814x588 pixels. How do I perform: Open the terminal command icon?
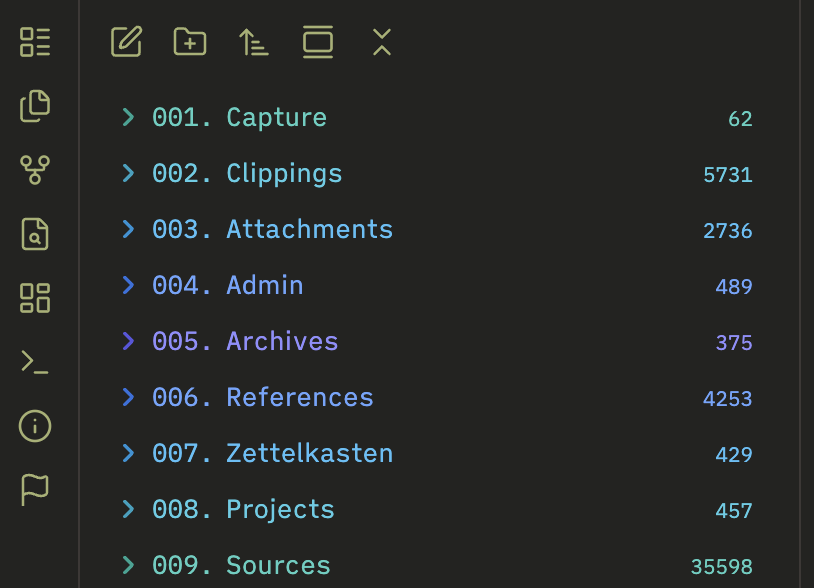[35, 362]
